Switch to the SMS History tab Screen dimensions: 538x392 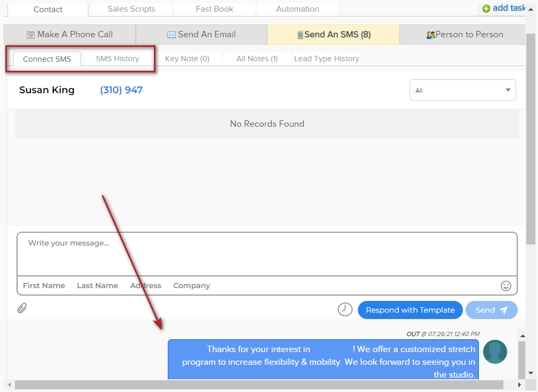(x=117, y=59)
